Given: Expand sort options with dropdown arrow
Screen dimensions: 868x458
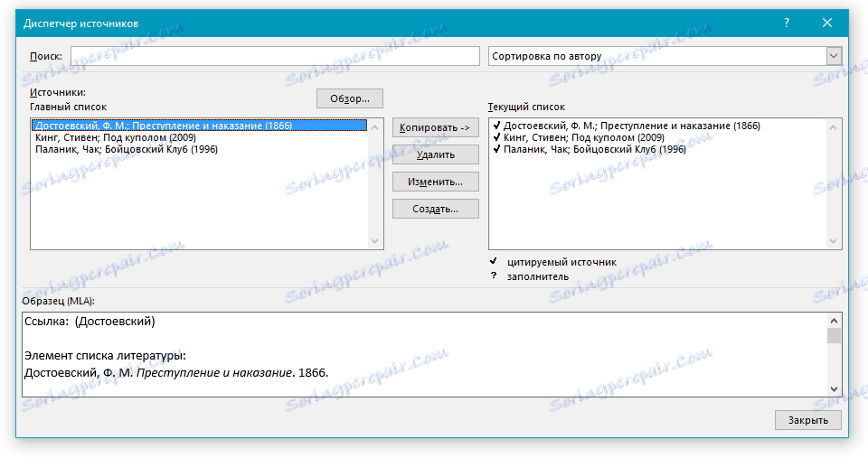Looking at the screenshot, I should [x=834, y=56].
